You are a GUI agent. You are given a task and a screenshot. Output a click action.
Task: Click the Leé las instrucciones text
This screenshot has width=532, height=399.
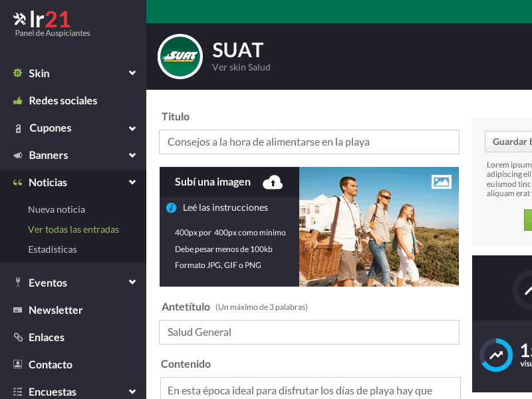click(x=225, y=207)
